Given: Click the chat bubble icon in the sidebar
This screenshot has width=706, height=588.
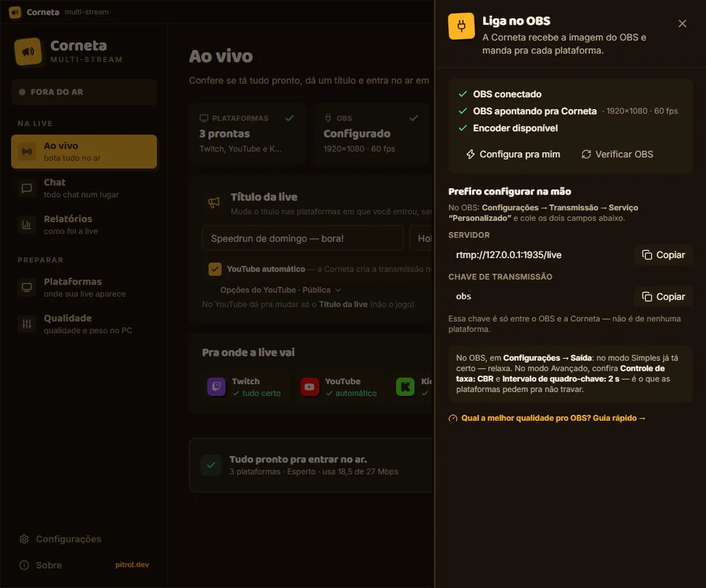Looking at the screenshot, I should [27, 188].
